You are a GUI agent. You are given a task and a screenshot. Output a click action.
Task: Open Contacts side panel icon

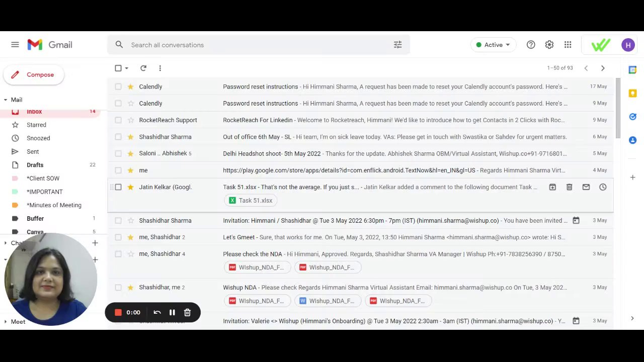632,140
